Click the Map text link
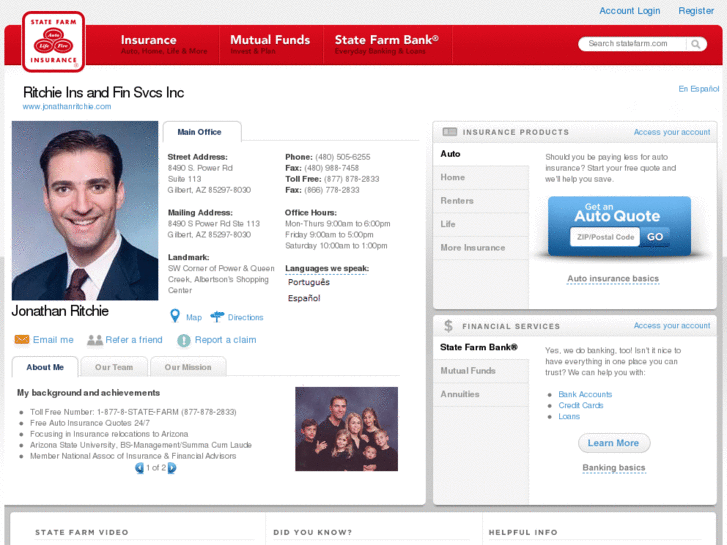 click(194, 317)
